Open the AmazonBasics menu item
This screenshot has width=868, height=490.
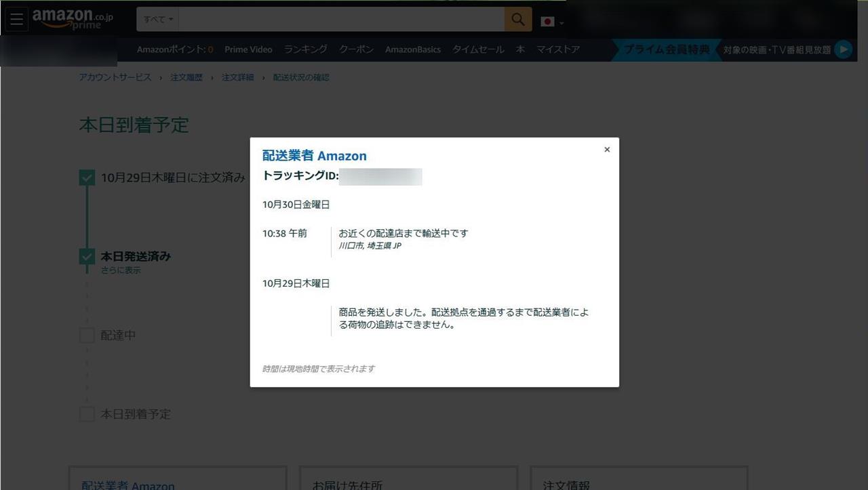[x=413, y=49]
